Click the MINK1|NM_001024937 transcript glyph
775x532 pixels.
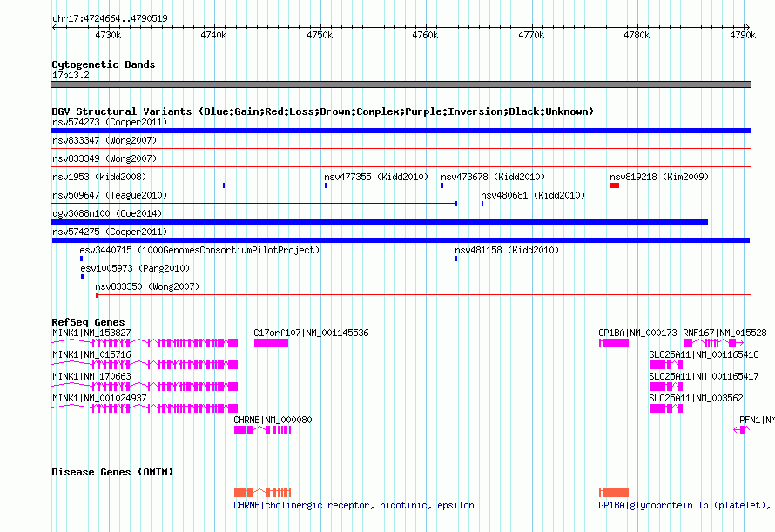click(145, 407)
